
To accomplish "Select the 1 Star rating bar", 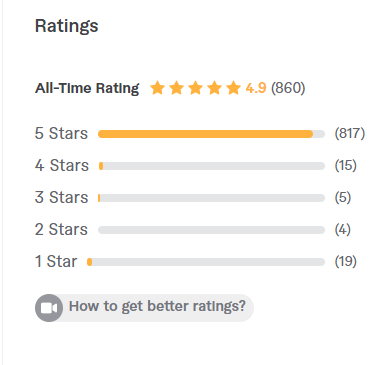I will [x=206, y=262].
